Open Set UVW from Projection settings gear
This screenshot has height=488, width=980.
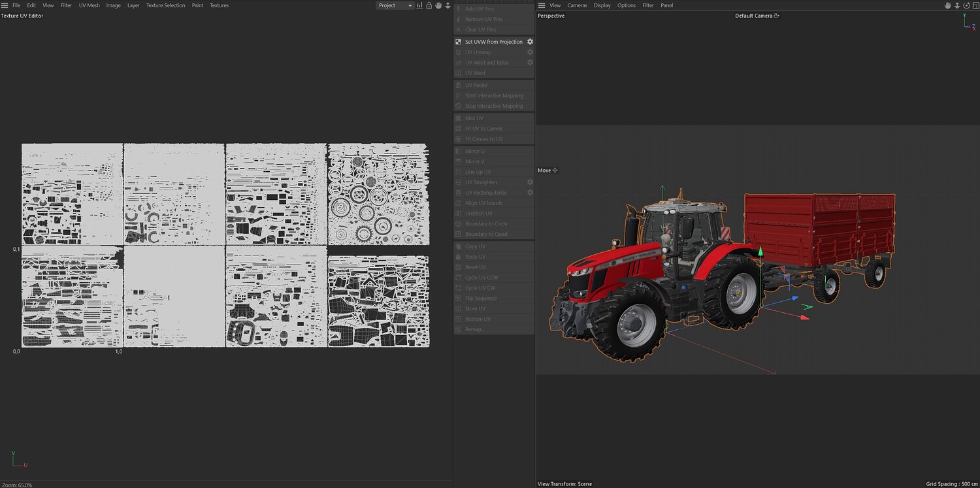[530, 42]
